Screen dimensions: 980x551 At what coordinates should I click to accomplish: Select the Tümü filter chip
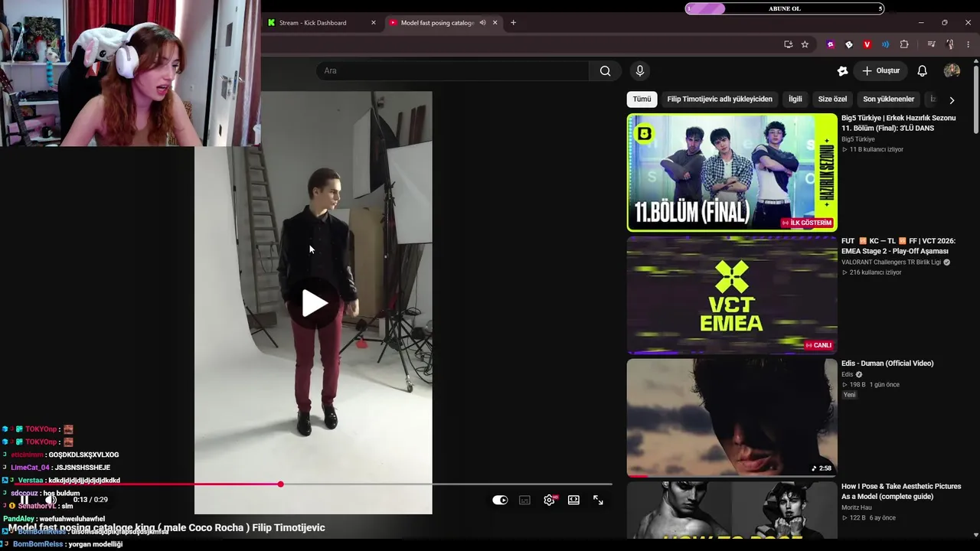[642, 99]
